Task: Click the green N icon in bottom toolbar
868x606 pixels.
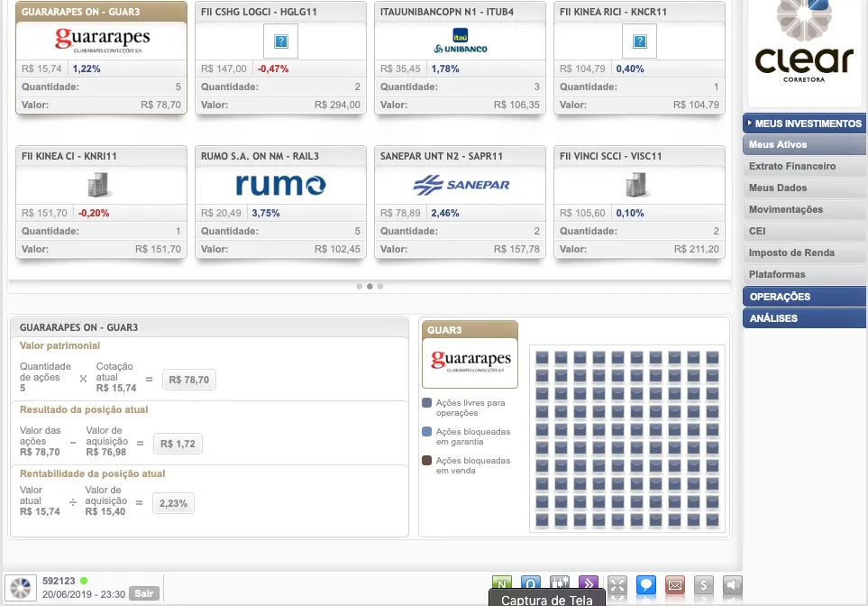Action: 503,584
